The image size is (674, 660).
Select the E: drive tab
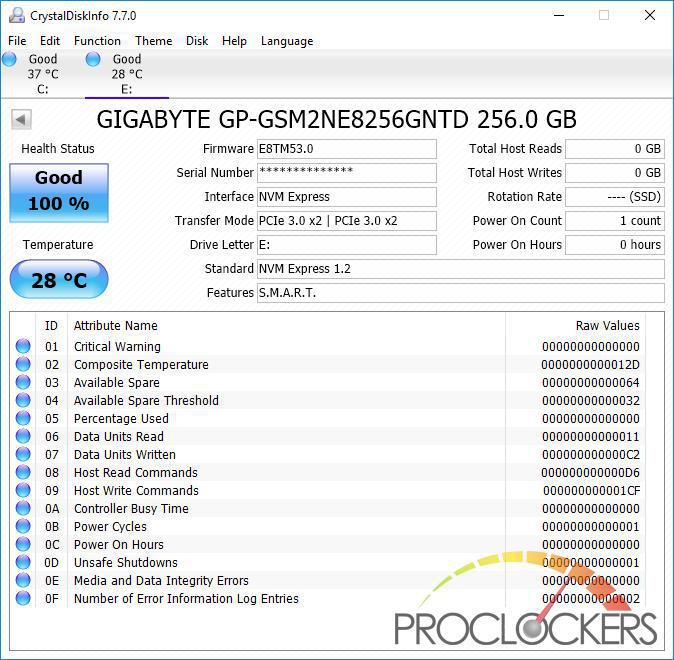[127, 74]
